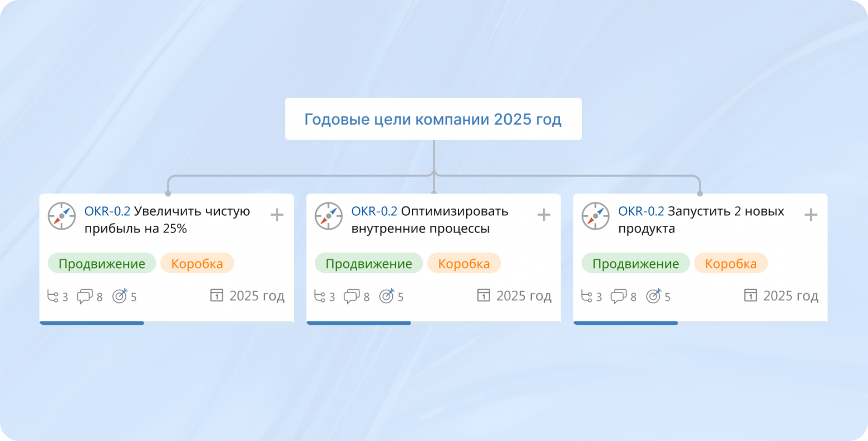Click the calendar icon next to '2025 год'

pyautogui.click(x=216, y=296)
